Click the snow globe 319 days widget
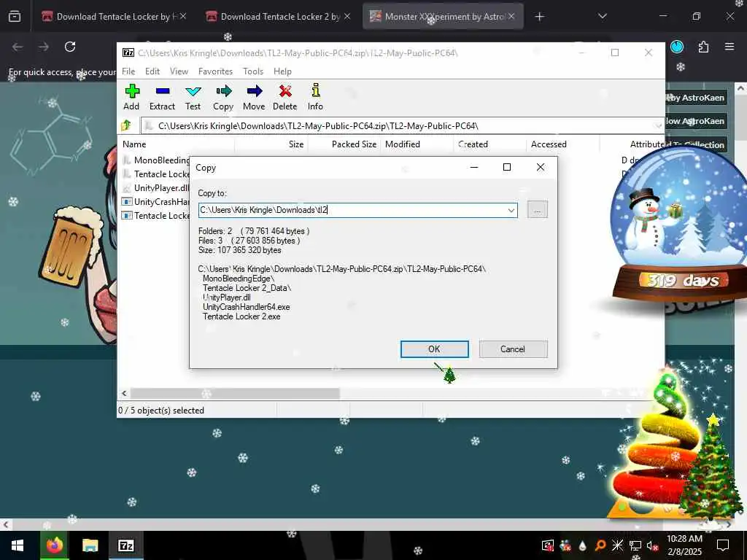 679,224
